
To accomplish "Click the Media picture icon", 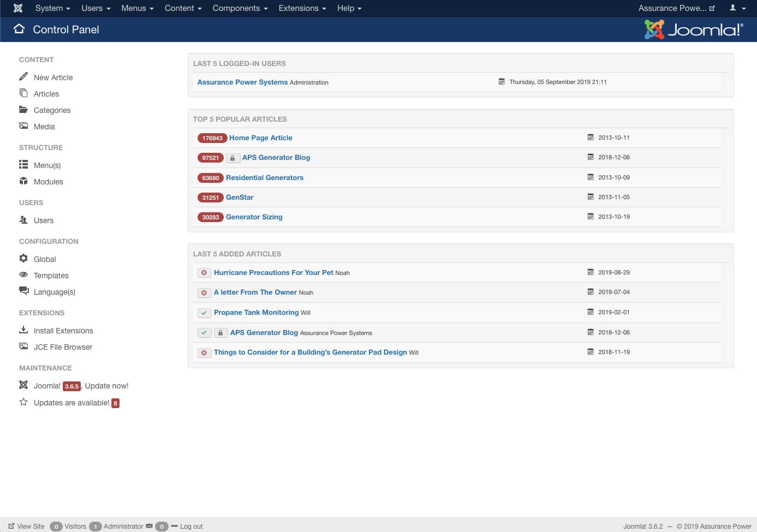I will [x=23, y=125].
